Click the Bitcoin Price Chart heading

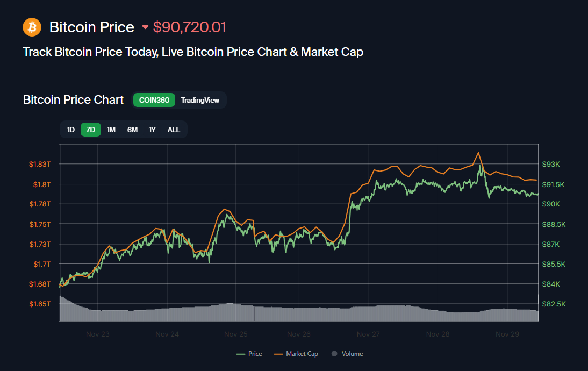[73, 100]
